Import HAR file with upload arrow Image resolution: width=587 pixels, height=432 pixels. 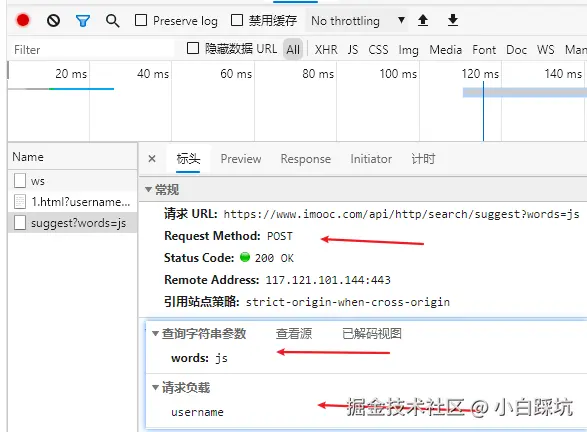(x=423, y=20)
